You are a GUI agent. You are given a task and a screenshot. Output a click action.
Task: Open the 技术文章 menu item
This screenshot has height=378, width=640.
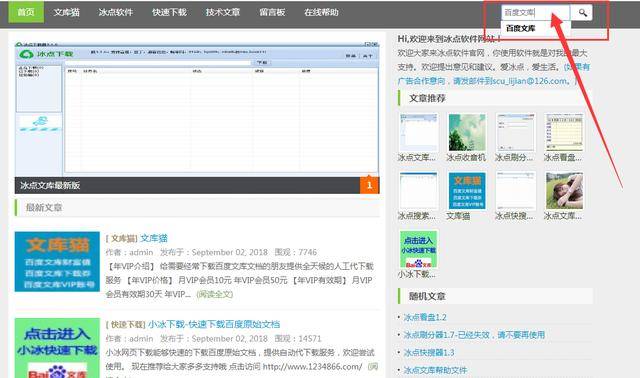tap(223, 12)
